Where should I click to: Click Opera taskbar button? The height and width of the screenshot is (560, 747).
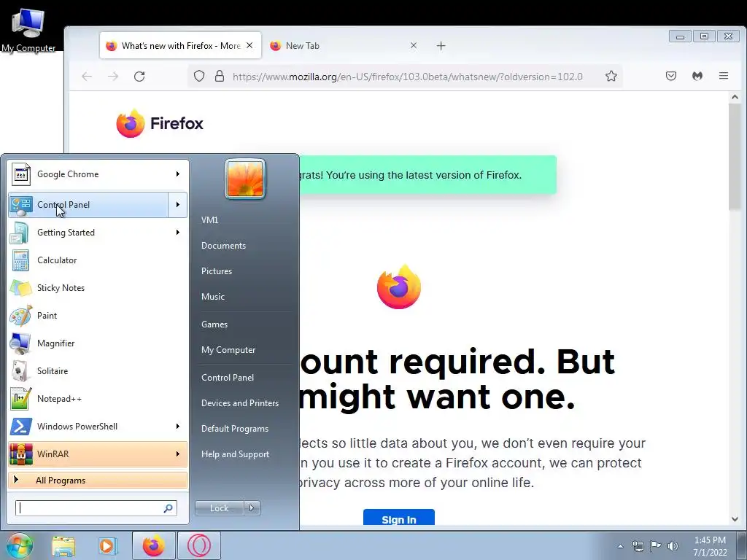coord(199,545)
